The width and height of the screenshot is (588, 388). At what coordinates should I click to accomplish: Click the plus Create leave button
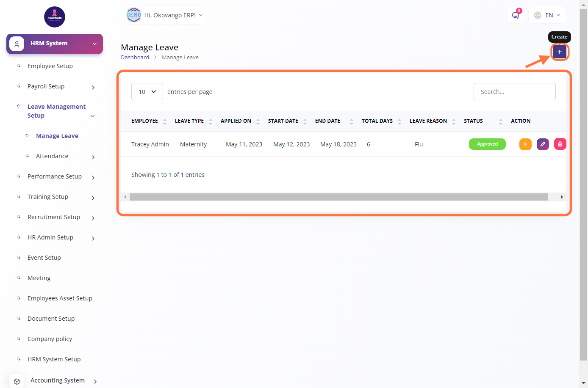click(559, 52)
